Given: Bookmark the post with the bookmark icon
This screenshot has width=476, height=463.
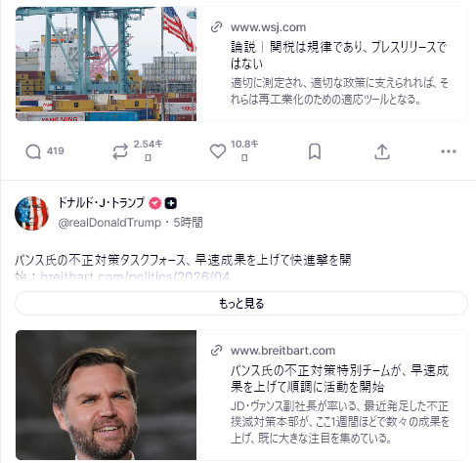Looking at the screenshot, I should [315, 151].
